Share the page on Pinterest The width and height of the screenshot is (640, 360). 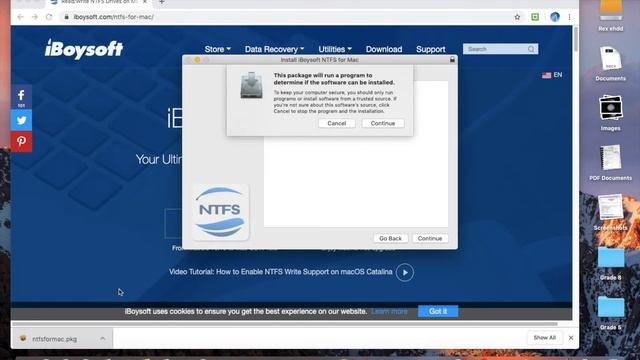click(x=21, y=141)
